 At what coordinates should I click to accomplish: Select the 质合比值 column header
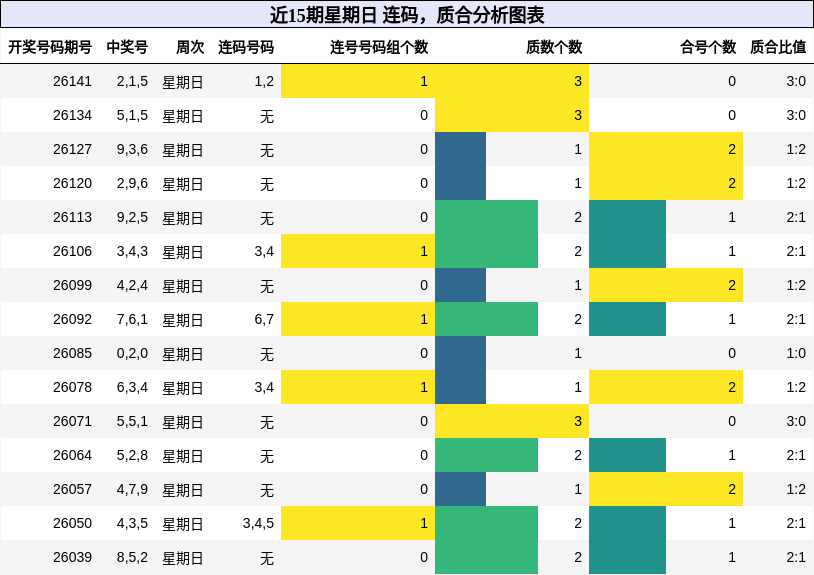tap(778, 47)
